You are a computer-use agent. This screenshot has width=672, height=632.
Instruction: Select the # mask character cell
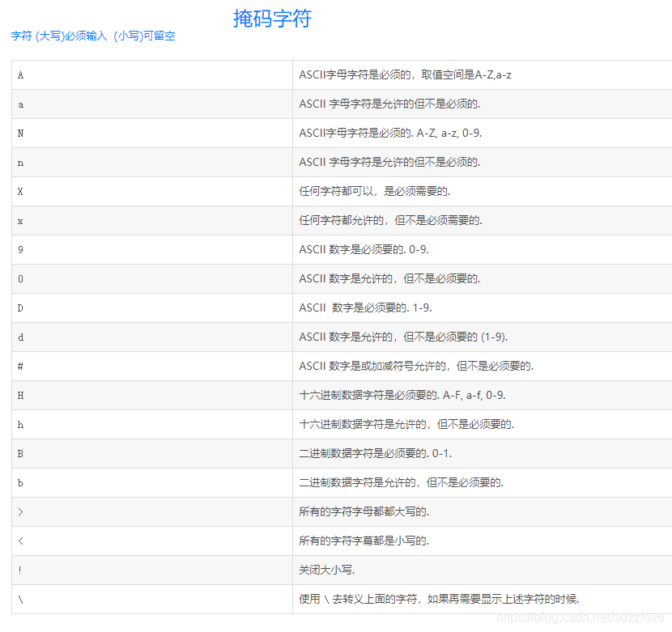pos(152,367)
